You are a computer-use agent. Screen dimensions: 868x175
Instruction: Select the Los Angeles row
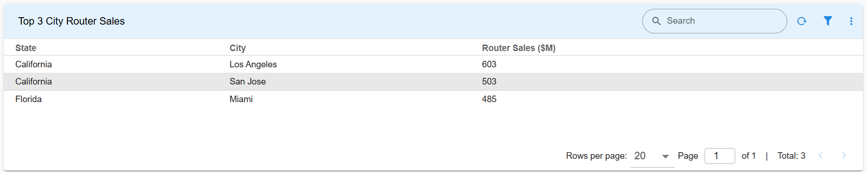tap(433, 65)
